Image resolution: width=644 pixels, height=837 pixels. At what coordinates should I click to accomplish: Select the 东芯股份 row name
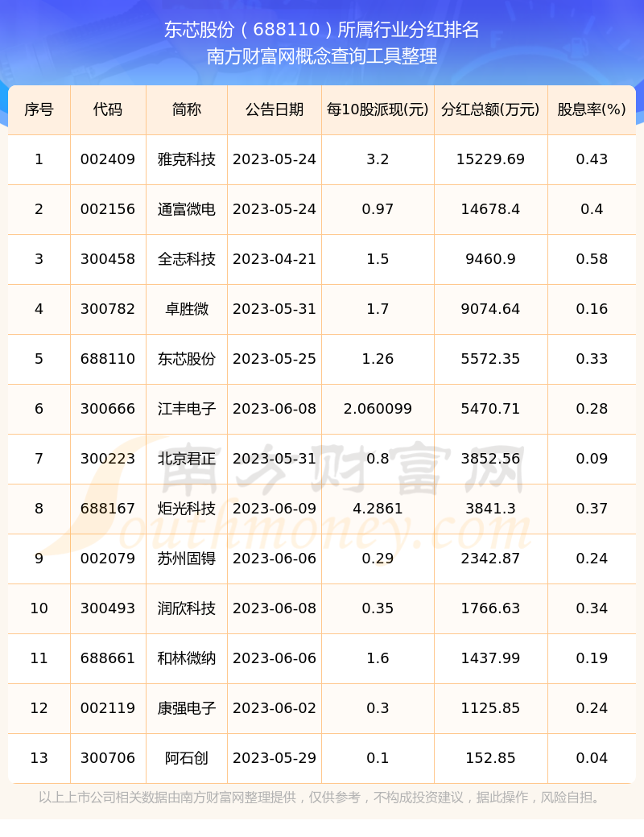[x=187, y=359]
